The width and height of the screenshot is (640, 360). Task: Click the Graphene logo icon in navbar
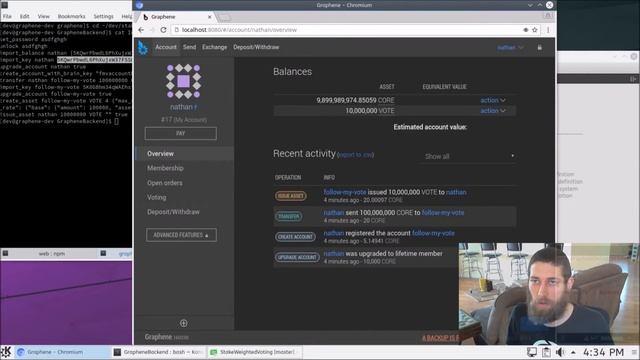[142, 47]
